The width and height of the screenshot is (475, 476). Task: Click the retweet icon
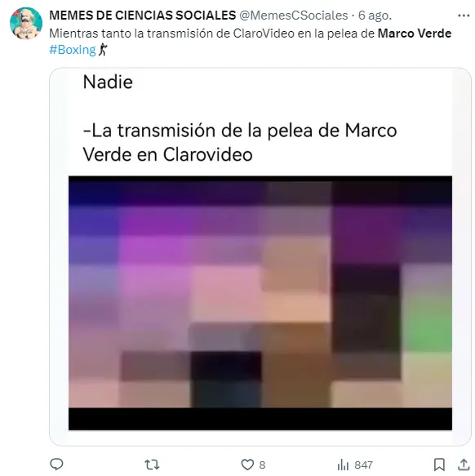pyautogui.click(x=152, y=465)
